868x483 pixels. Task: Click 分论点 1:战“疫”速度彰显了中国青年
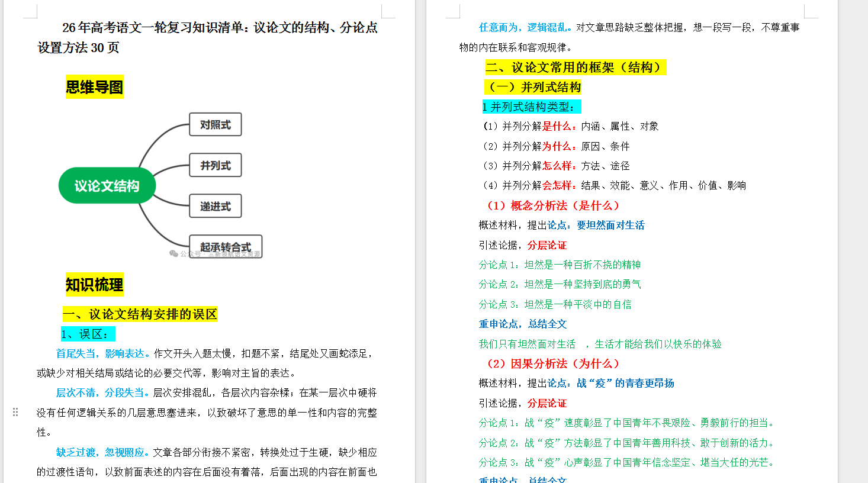coord(628,423)
